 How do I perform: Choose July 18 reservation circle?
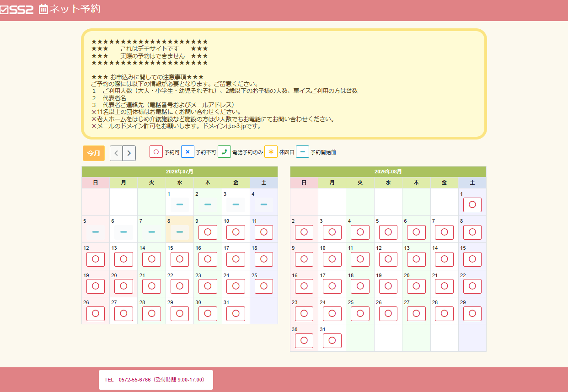pyautogui.click(x=264, y=259)
